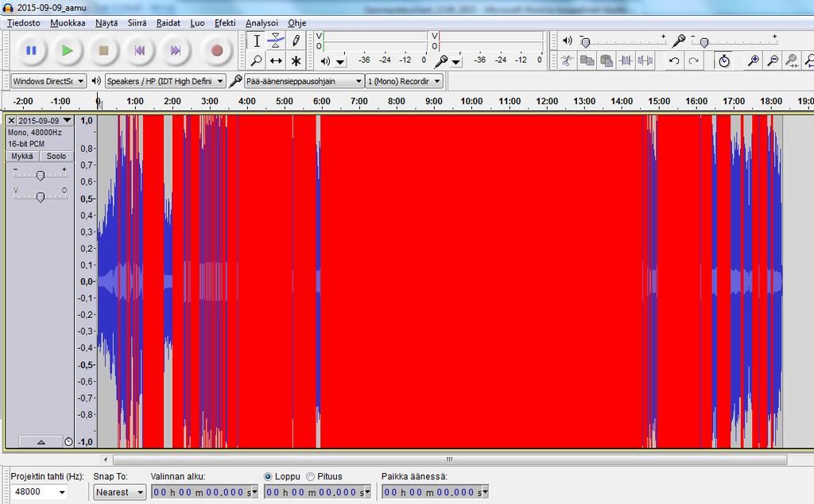
Task: Select the Zoom magnifier tool
Action: click(x=257, y=60)
